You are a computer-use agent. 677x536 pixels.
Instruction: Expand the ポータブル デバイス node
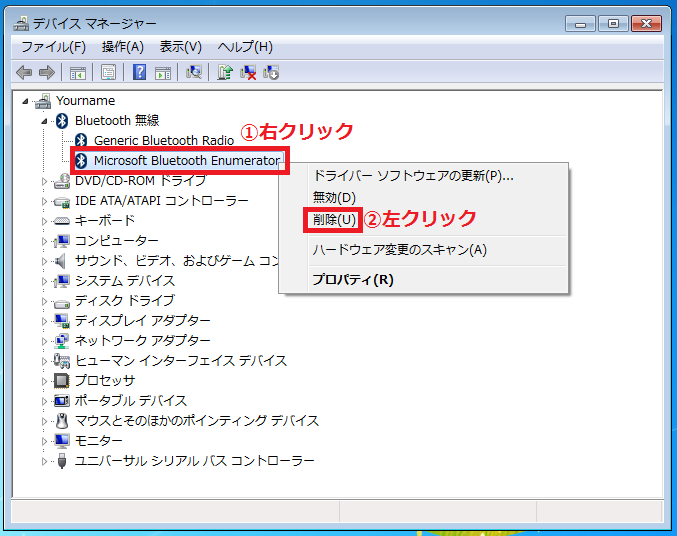(44, 401)
